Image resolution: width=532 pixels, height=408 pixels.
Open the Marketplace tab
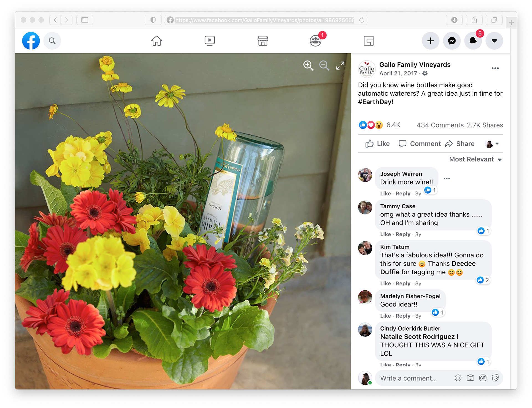pyautogui.click(x=263, y=41)
